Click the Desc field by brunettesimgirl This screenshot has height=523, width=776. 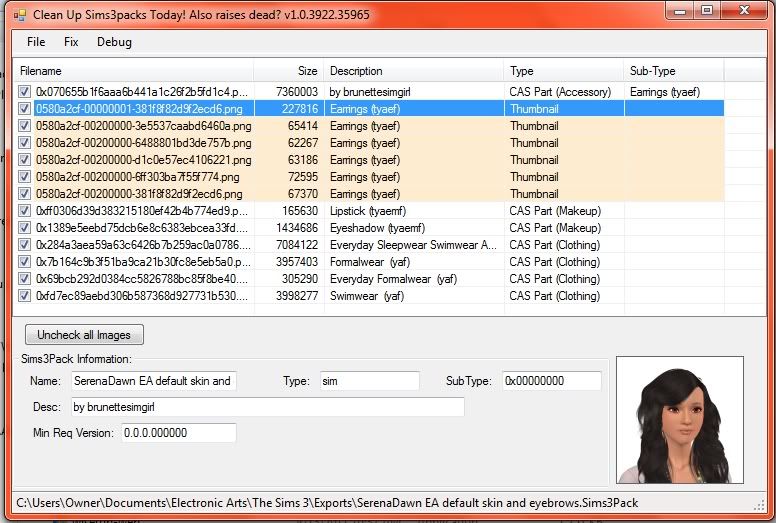point(268,407)
